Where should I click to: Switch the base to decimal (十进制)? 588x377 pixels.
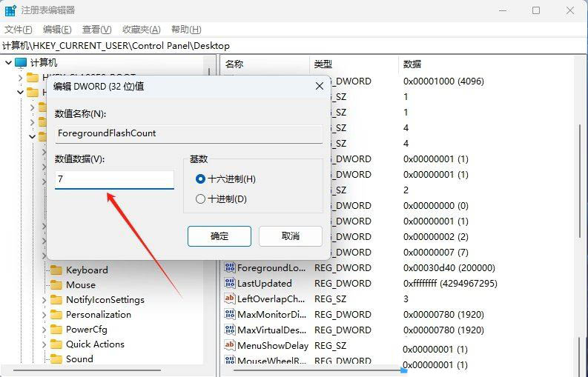click(x=200, y=199)
